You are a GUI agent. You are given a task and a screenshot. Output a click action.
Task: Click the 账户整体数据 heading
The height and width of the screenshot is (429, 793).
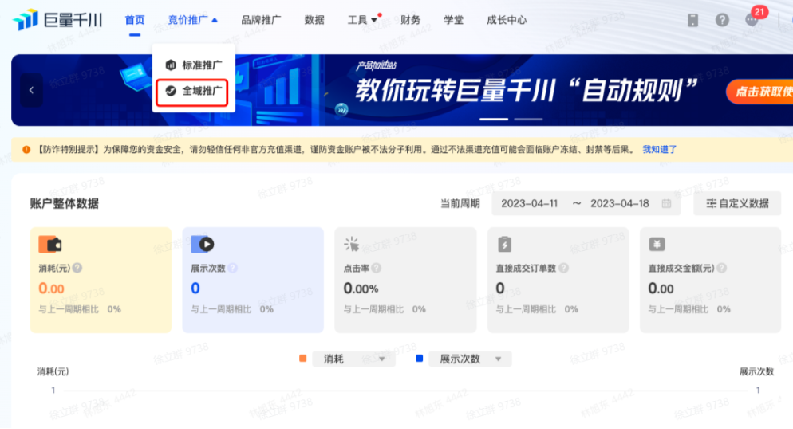(x=64, y=203)
